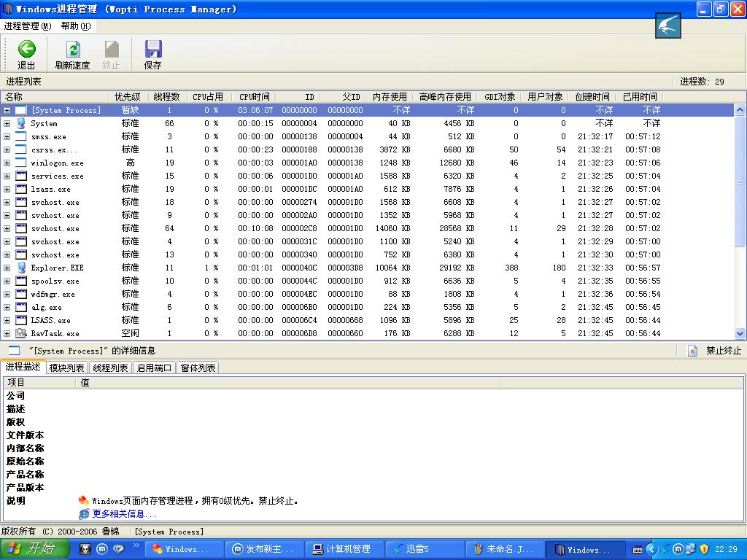Expand the RavTask.exe tree node
This screenshot has width=747, height=560.
(x=7, y=333)
